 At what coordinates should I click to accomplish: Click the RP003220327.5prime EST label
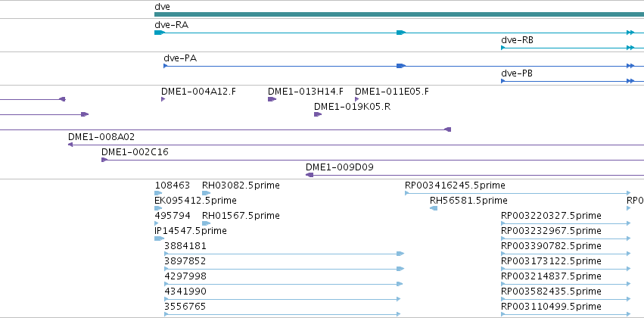551,216
